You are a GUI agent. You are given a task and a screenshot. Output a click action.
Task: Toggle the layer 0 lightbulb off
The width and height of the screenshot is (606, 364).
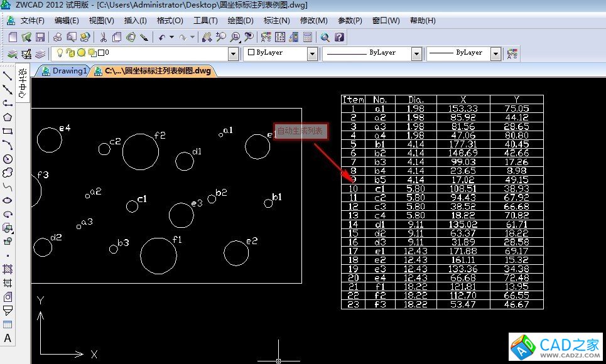click(60, 54)
